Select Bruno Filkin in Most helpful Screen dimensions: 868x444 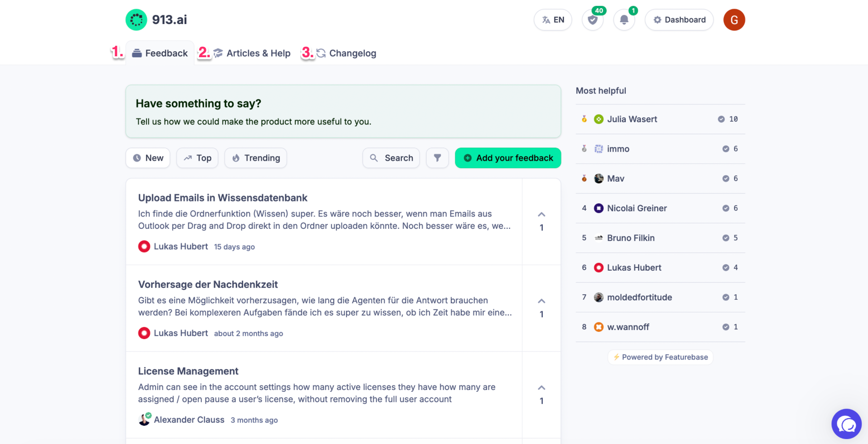tap(660, 238)
